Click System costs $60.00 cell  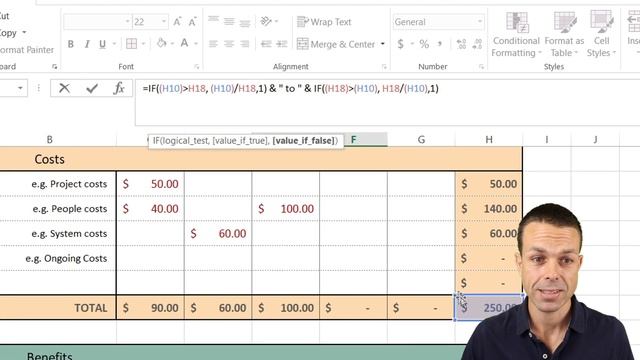[218, 234]
